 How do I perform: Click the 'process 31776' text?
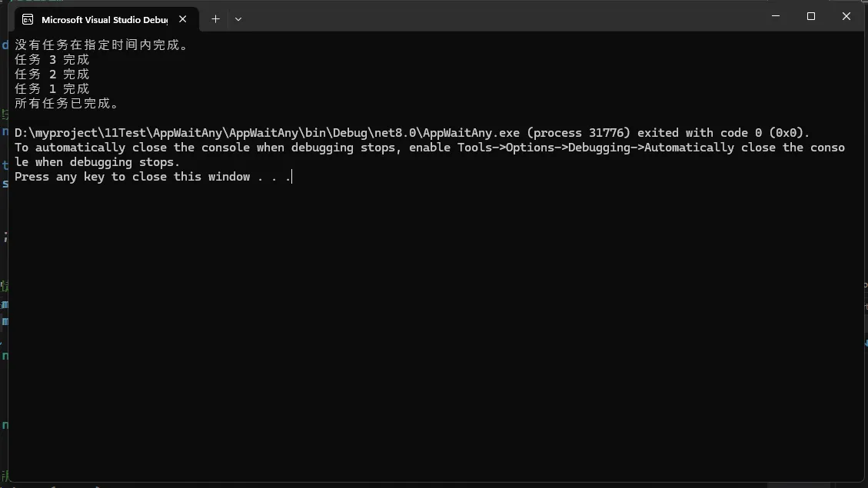582,133
